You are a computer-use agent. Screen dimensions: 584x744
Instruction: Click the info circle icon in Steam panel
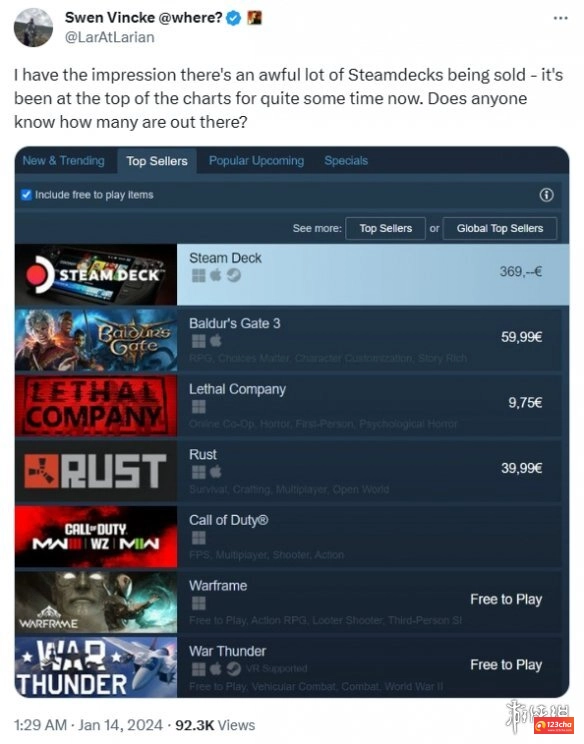(546, 195)
